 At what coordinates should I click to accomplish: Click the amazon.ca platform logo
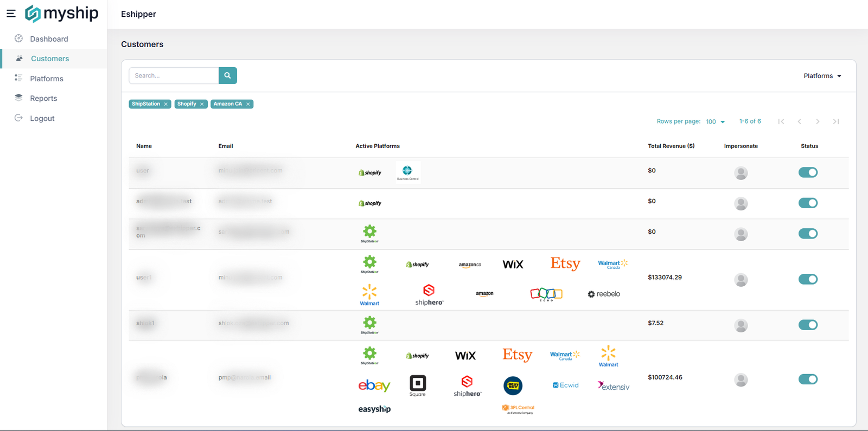[470, 265]
